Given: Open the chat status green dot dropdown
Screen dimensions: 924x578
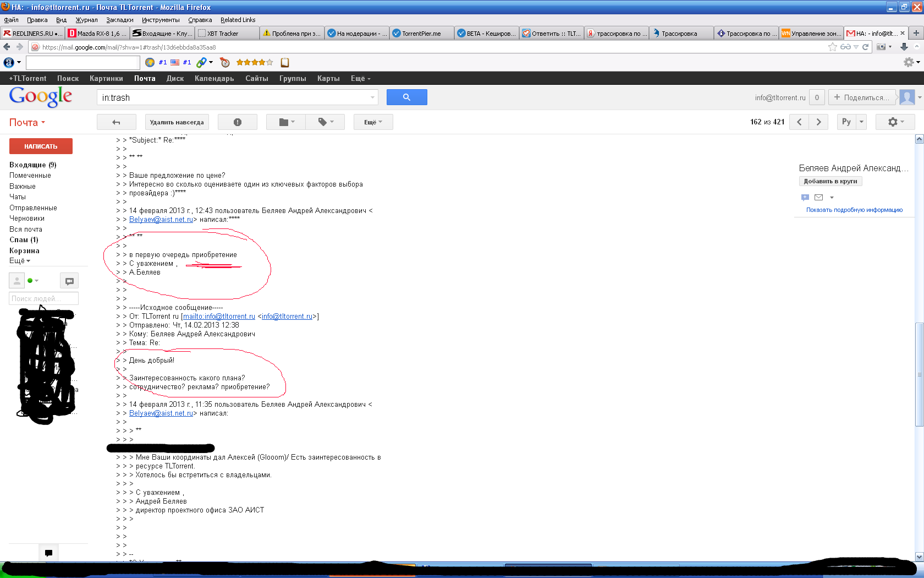Looking at the screenshot, I should tap(33, 281).
